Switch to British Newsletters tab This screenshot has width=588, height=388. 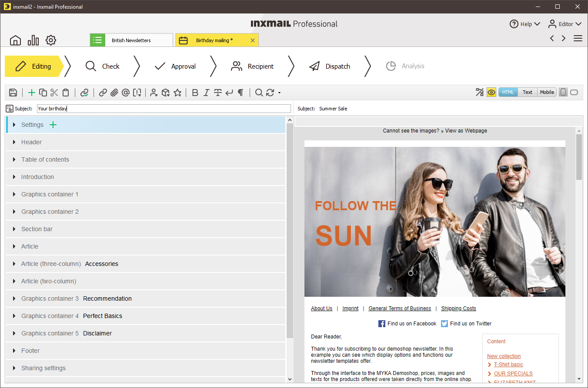(131, 40)
